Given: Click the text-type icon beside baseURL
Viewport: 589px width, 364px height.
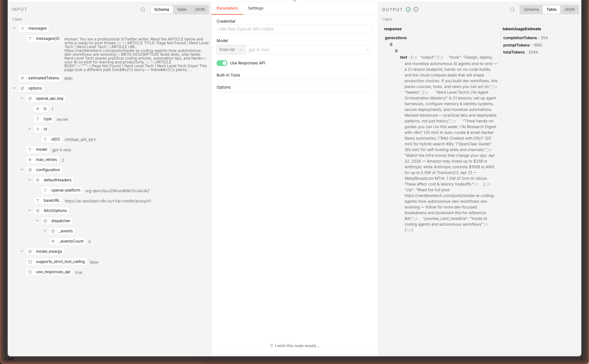Looking at the screenshot, I should click(x=38, y=200).
